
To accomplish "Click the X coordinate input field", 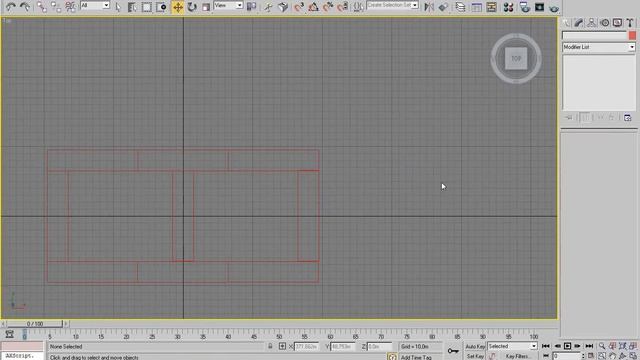I will pos(306,346).
